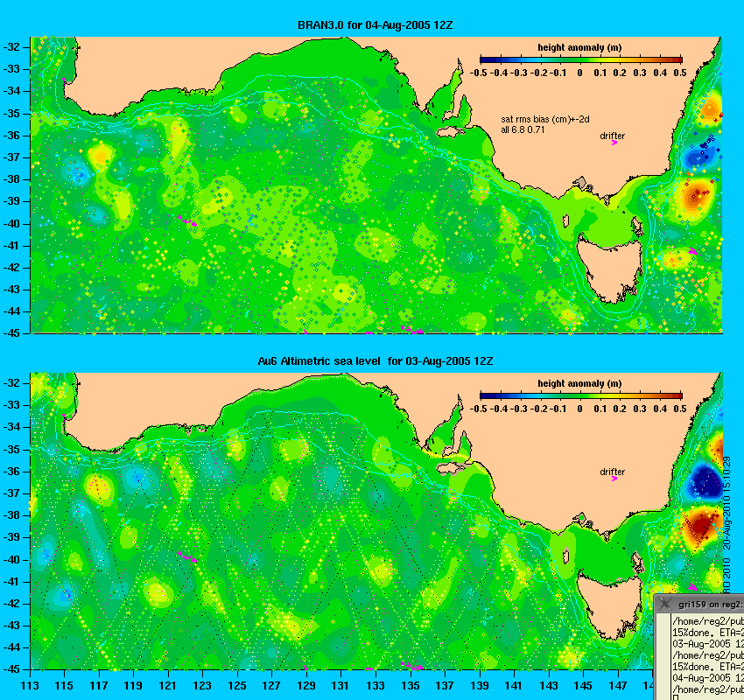
Task: Click Tasmania island on the BRAN3.0 map
Action: (x=612, y=270)
